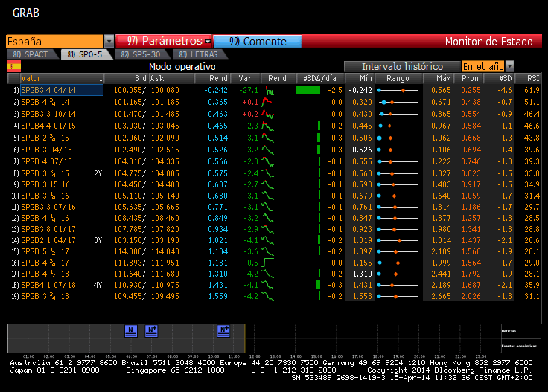The image size is (548, 392).
Task: Click range slider for SPGB3.4 04/14
Action: pos(398,91)
